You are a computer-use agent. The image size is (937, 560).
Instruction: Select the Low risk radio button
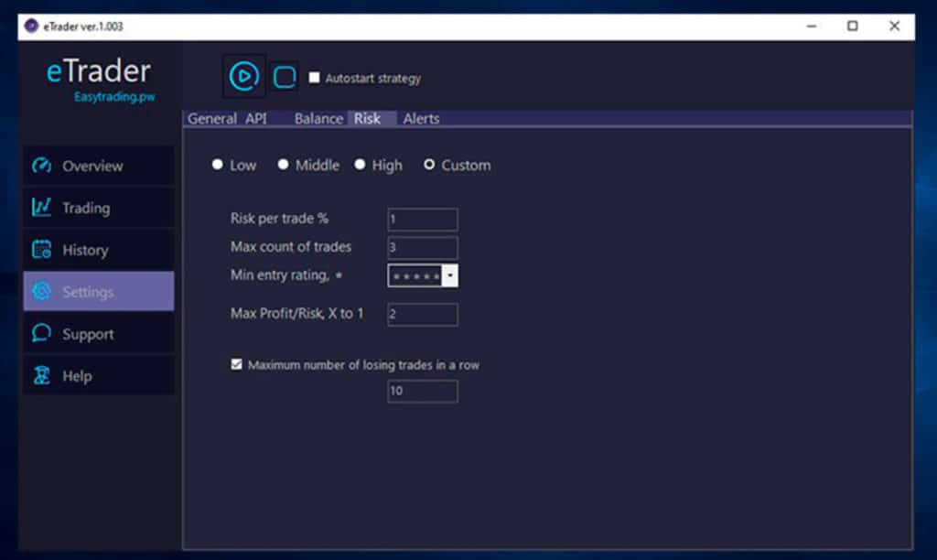tap(218, 165)
